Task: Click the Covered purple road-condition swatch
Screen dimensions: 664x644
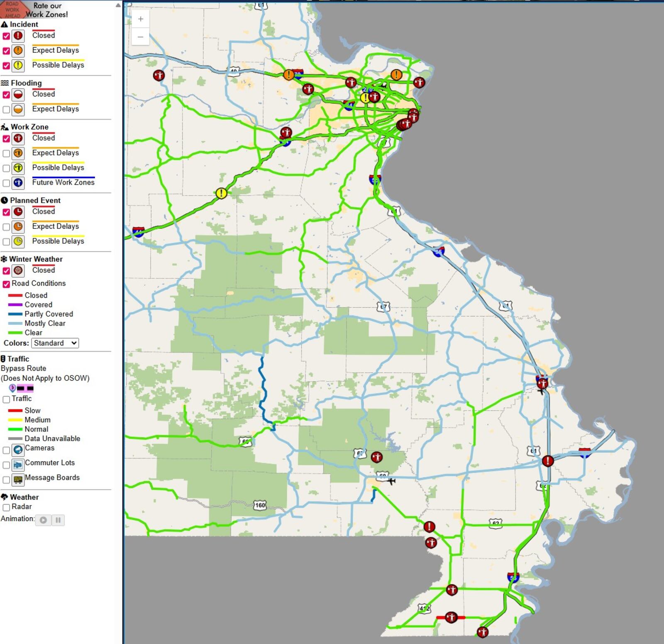Action: point(15,305)
